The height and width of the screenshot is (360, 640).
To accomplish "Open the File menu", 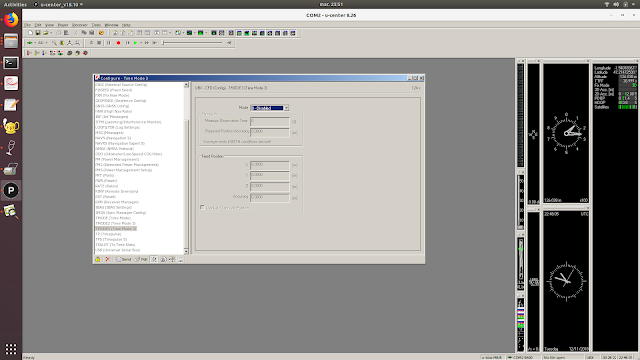I will point(27,25).
